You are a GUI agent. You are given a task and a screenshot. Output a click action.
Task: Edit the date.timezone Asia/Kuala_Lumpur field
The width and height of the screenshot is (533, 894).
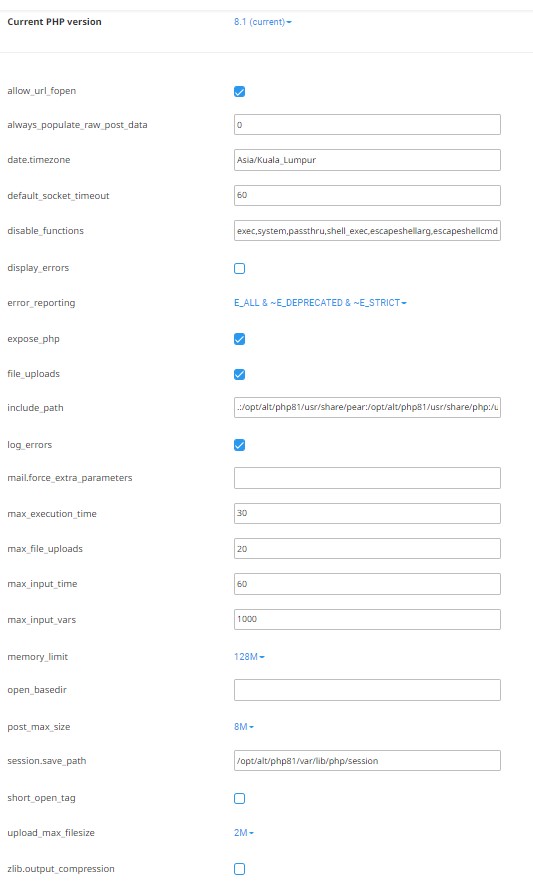[x=367, y=160]
